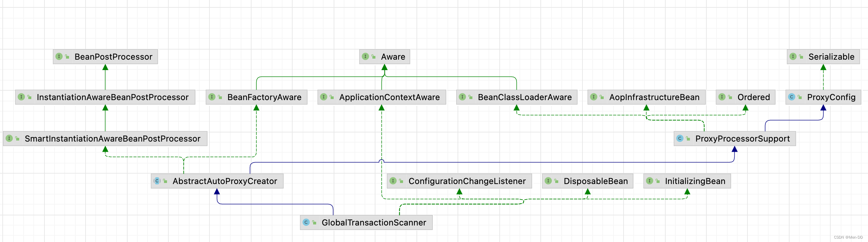Click the interface icon of AopInfrastructureBean

(593, 97)
